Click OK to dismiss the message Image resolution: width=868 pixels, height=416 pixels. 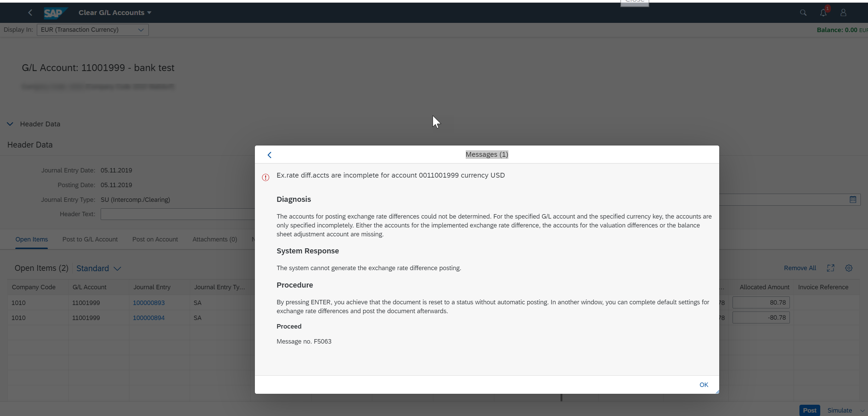pyautogui.click(x=704, y=385)
